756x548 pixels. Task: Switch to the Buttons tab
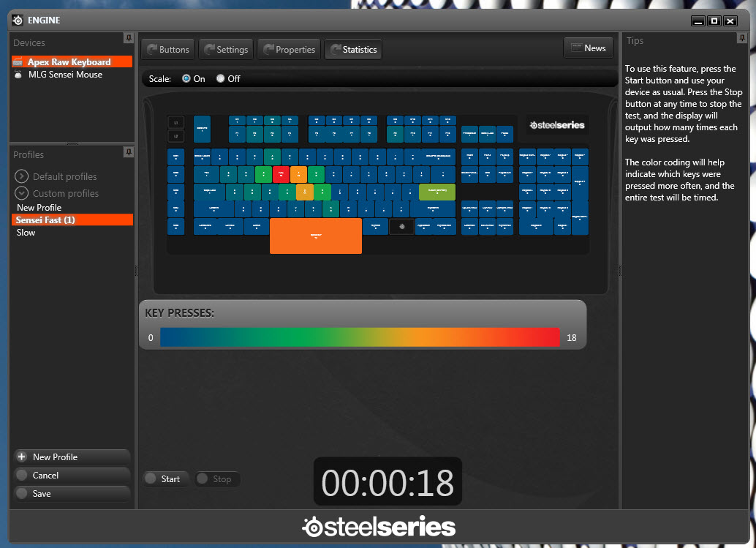click(167, 50)
